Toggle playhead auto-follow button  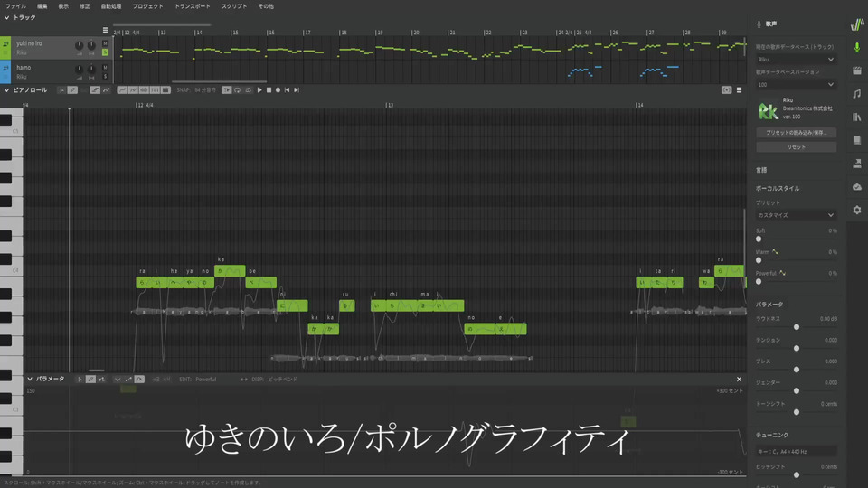(x=226, y=90)
